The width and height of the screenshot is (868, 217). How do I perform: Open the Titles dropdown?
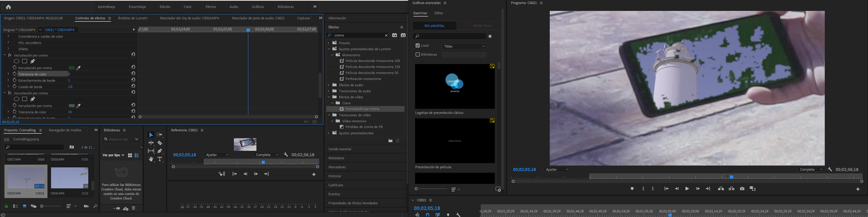click(464, 46)
